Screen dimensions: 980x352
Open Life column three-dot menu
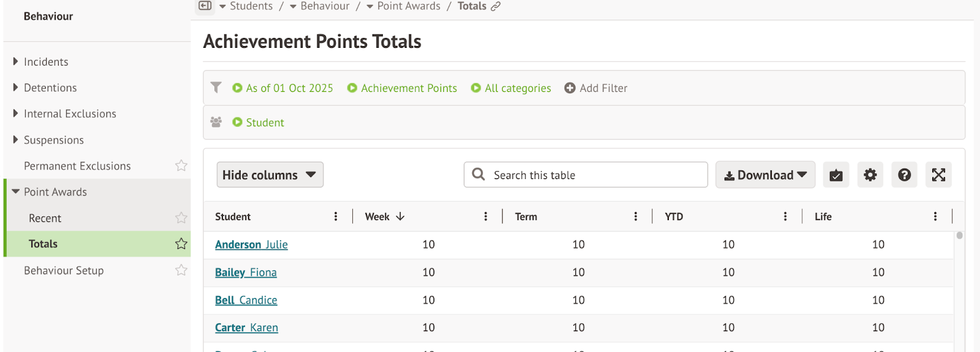(935, 216)
